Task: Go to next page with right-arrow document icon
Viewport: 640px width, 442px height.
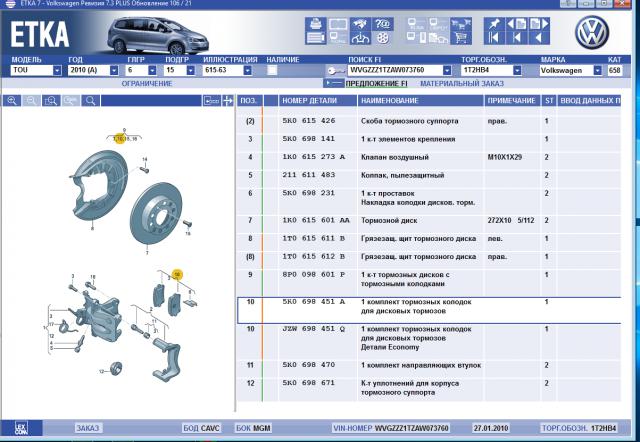Action: pos(539,24)
